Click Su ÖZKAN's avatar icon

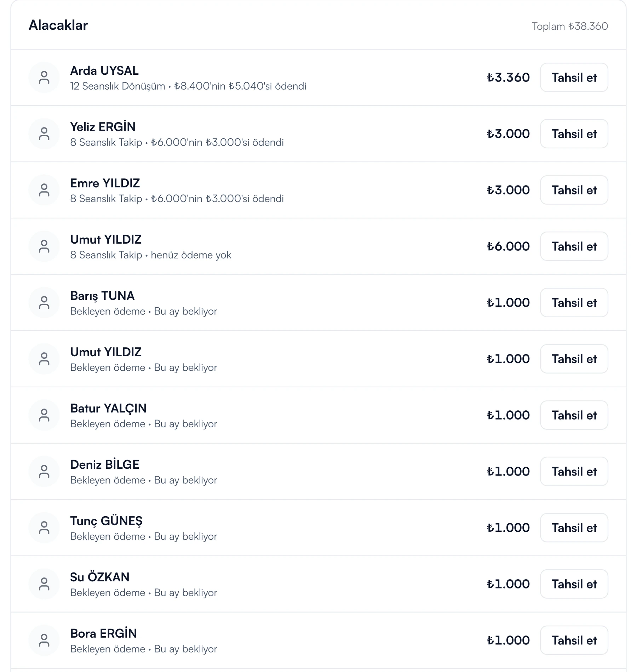tap(44, 584)
